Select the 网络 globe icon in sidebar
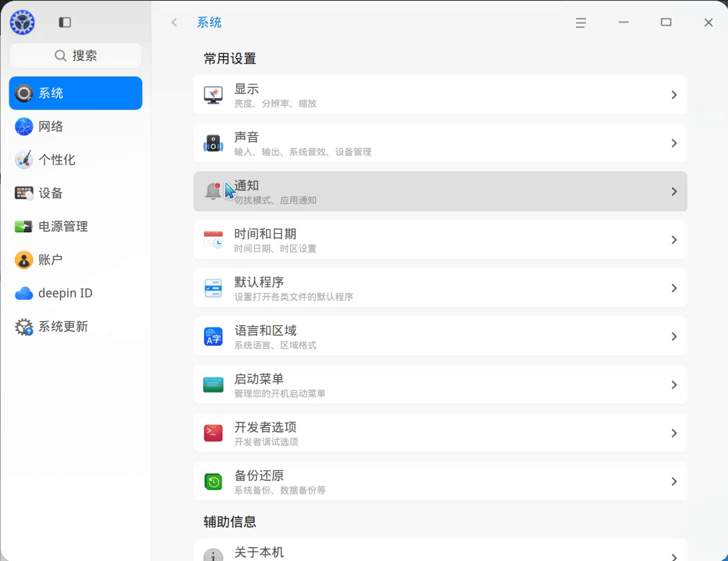The height and width of the screenshot is (561, 728). pos(23,127)
